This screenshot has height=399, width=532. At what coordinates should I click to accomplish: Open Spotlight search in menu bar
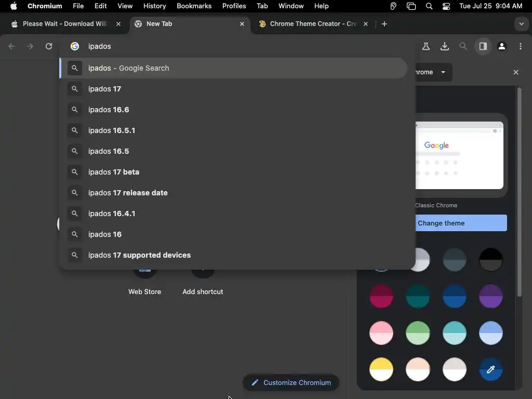tap(429, 6)
